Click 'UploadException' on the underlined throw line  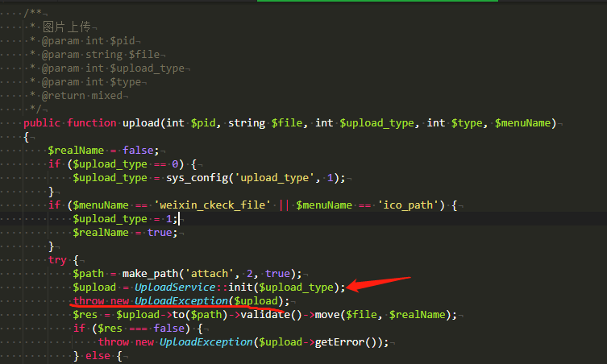181,301
